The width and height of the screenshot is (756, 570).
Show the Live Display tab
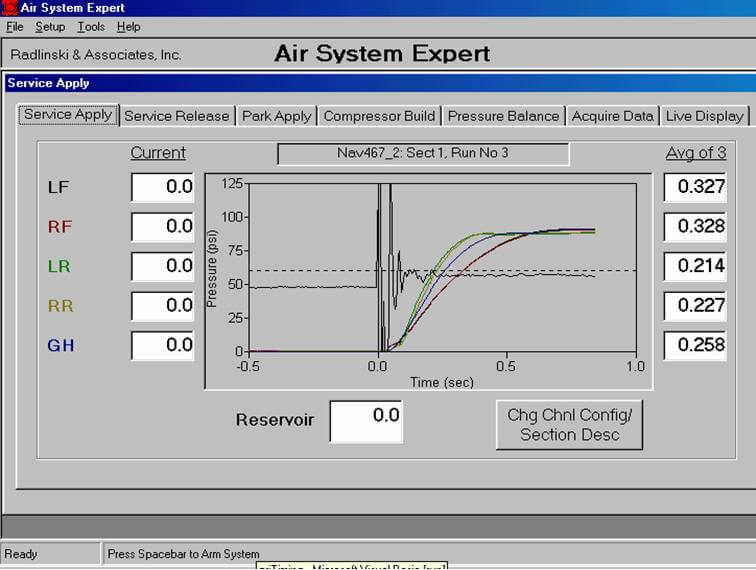(704, 116)
